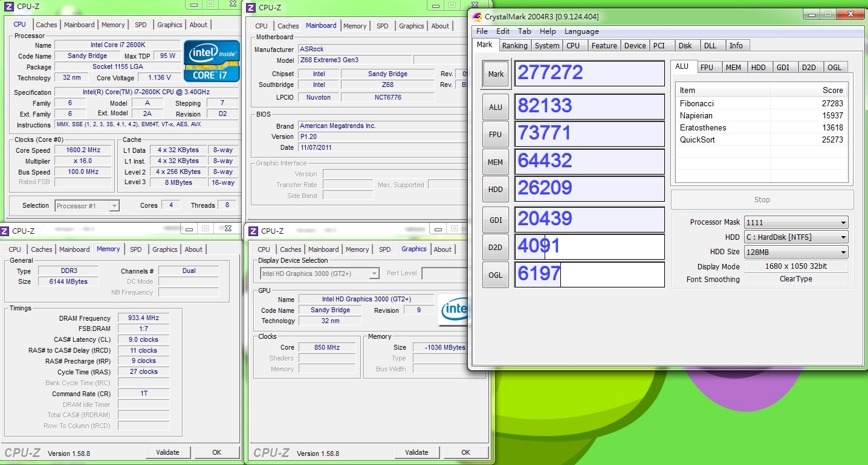Select the Device tab in CrystalMark
The image size is (868, 465).
(635, 46)
